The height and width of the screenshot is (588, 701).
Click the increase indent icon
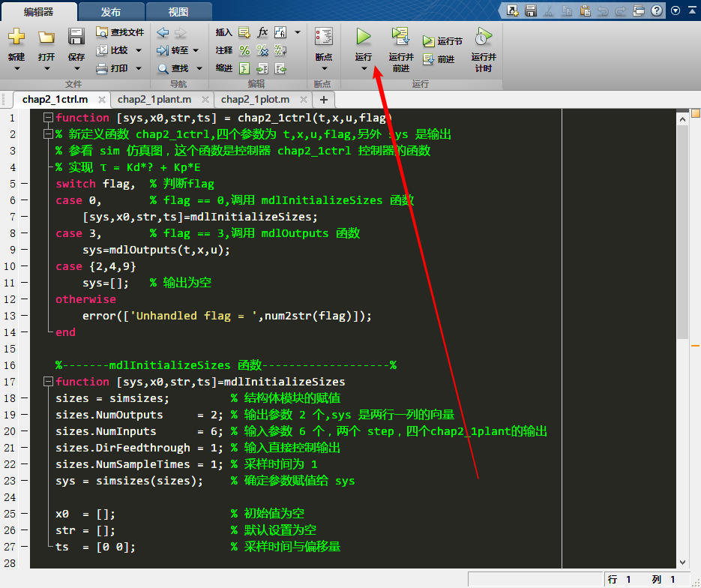pyautogui.click(x=262, y=68)
